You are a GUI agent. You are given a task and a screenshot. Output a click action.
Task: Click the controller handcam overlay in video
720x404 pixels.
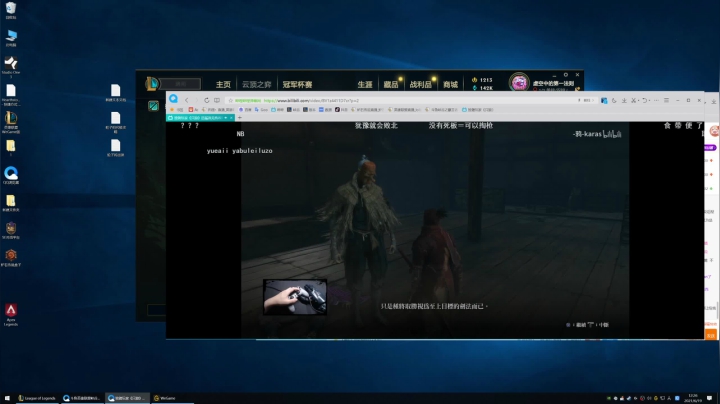pyautogui.click(x=295, y=297)
